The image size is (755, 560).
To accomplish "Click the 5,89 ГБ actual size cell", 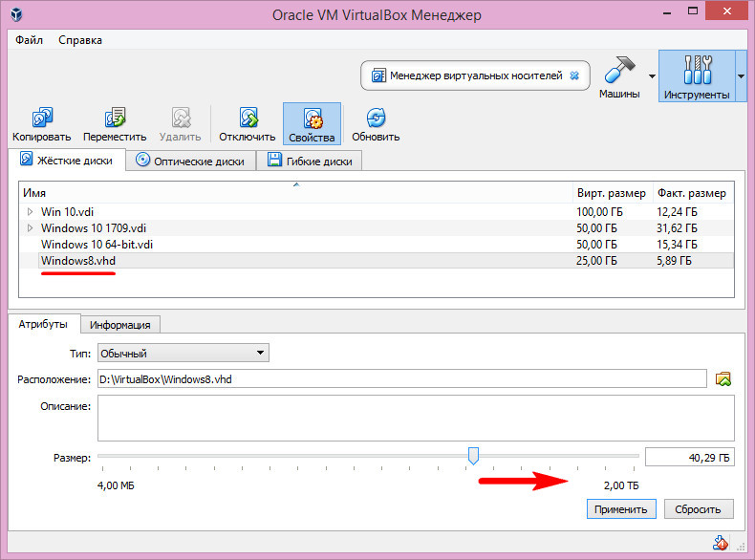I will coord(674,261).
